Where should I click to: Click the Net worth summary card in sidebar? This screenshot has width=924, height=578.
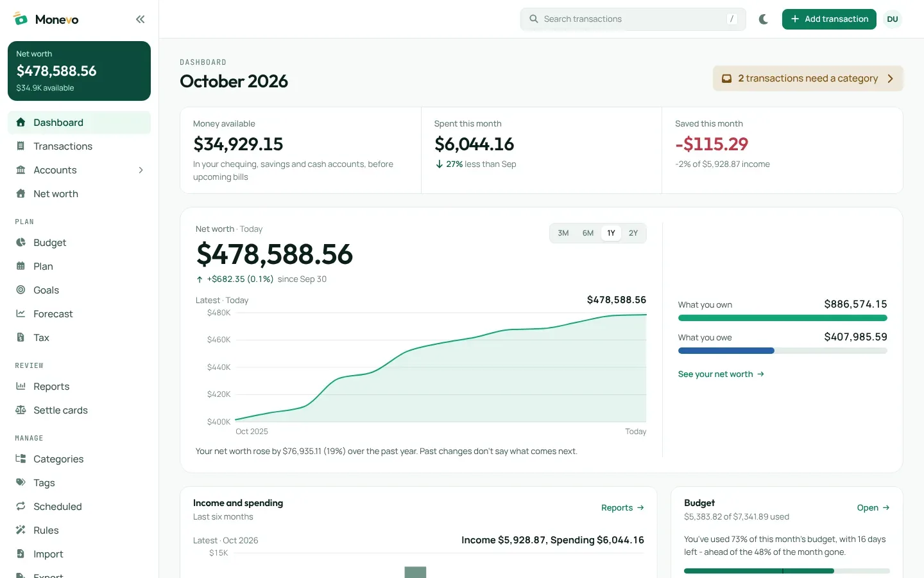79,71
